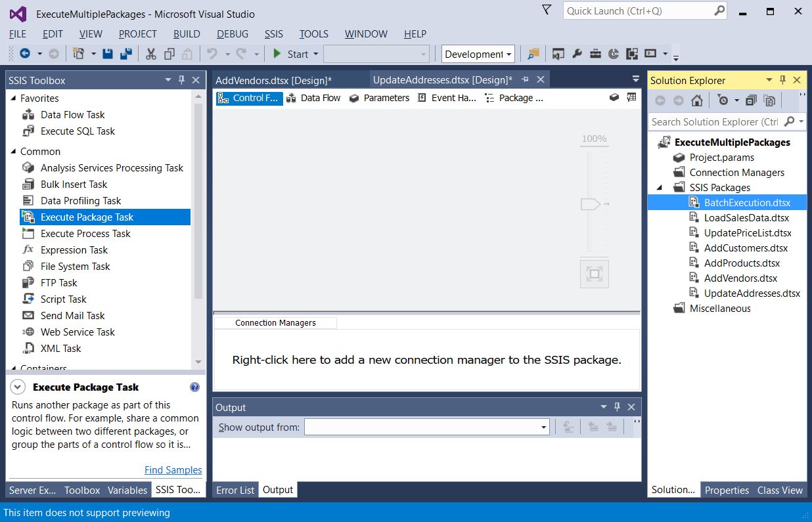The image size is (812, 522).
Task: Open the Show output from dropdown
Action: coord(426,427)
